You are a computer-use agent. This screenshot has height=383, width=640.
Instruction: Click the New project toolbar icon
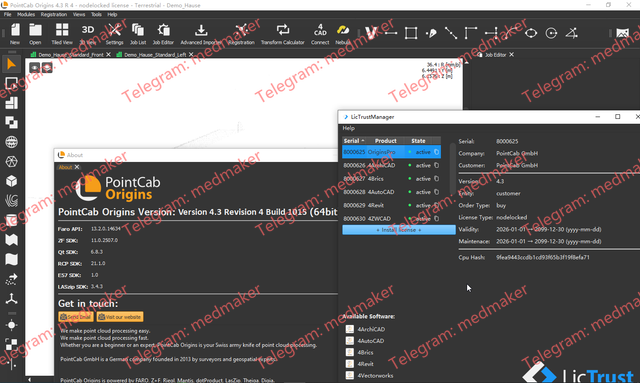click(15, 33)
